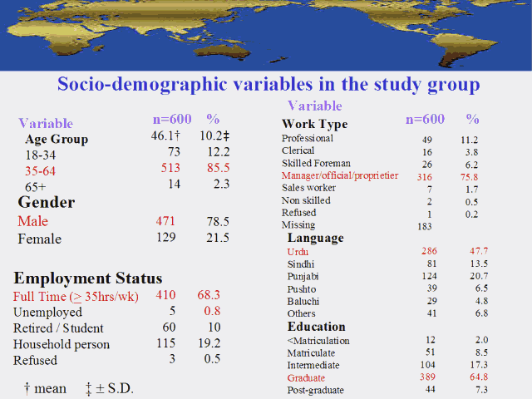Select the red Urdu language label
The height and width of the screenshot is (399, 532).
tap(298, 251)
